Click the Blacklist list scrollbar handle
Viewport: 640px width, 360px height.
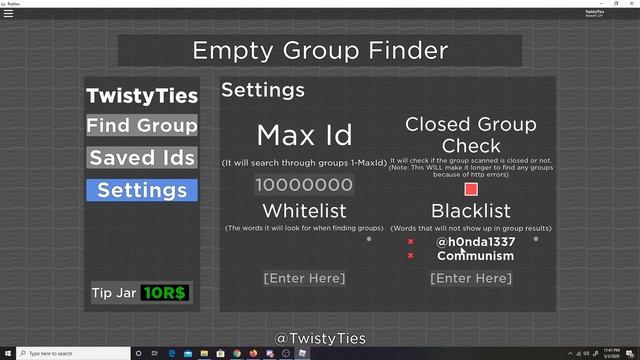(x=536, y=239)
